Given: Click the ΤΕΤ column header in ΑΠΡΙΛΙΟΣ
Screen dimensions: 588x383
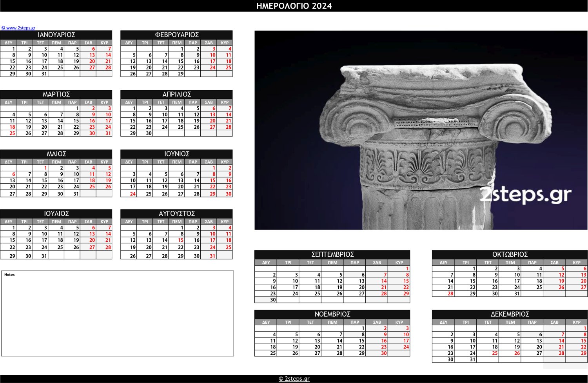Looking at the screenshot, I should tap(161, 102).
